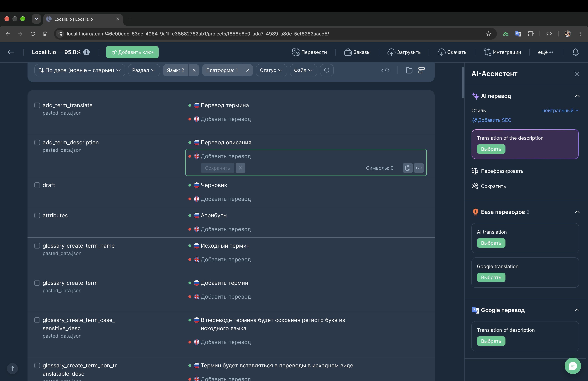Open the Статус filter dropdown

click(x=271, y=70)
